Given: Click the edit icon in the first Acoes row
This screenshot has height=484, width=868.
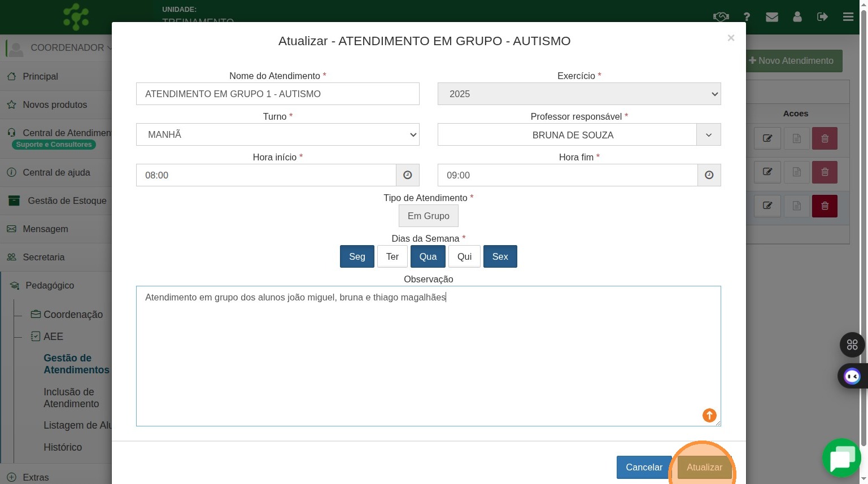Looking at the screenshot, I should click(767, 138).
